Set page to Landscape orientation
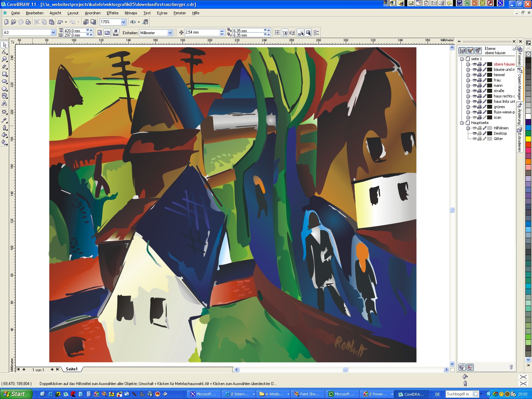532x399 pixels. (107, 33)
